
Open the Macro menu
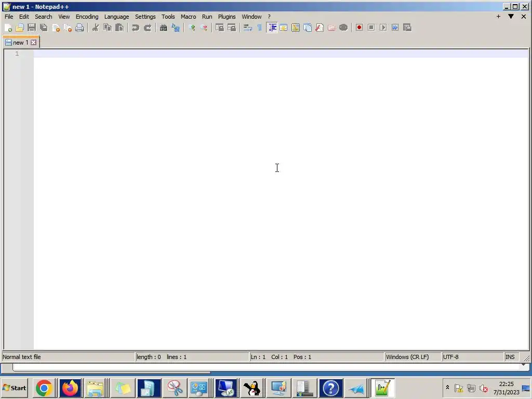[x=188, y=17]
